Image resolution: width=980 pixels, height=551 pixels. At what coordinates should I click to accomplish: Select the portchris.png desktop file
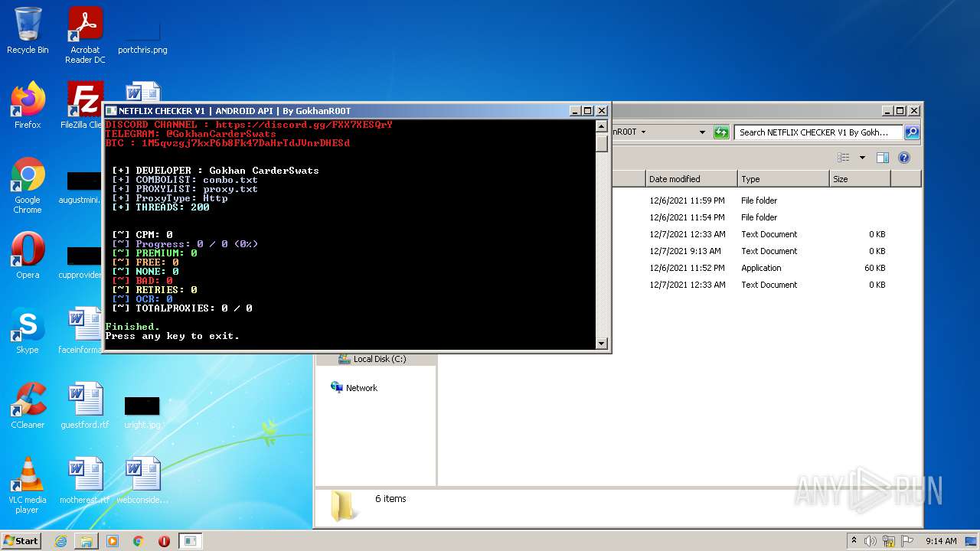click(142, 35)
